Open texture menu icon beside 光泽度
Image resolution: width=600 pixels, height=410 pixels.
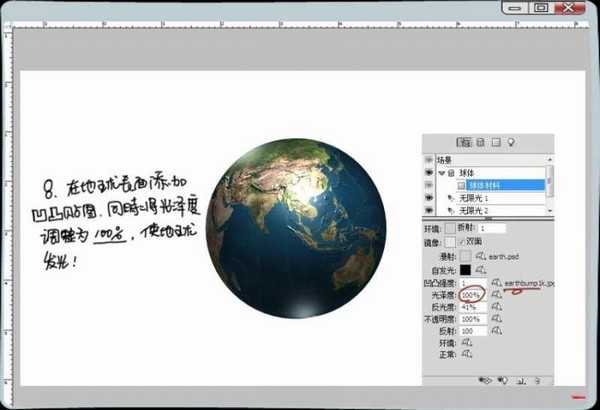[x=496, y=295]
